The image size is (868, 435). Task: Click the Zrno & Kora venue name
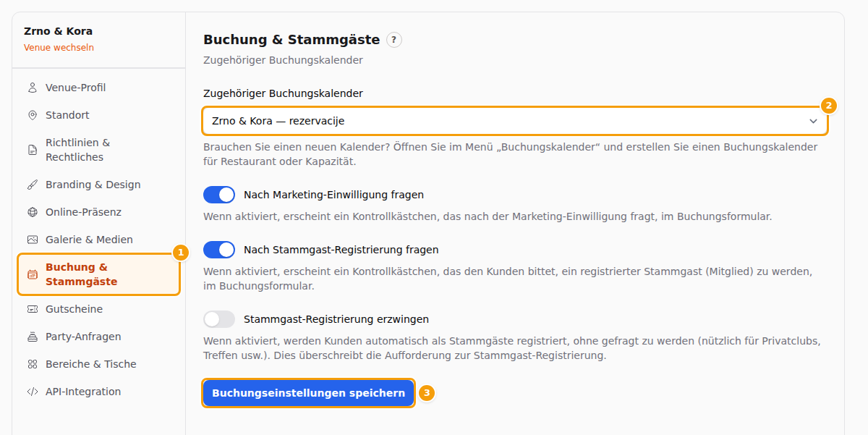point(58,31)
